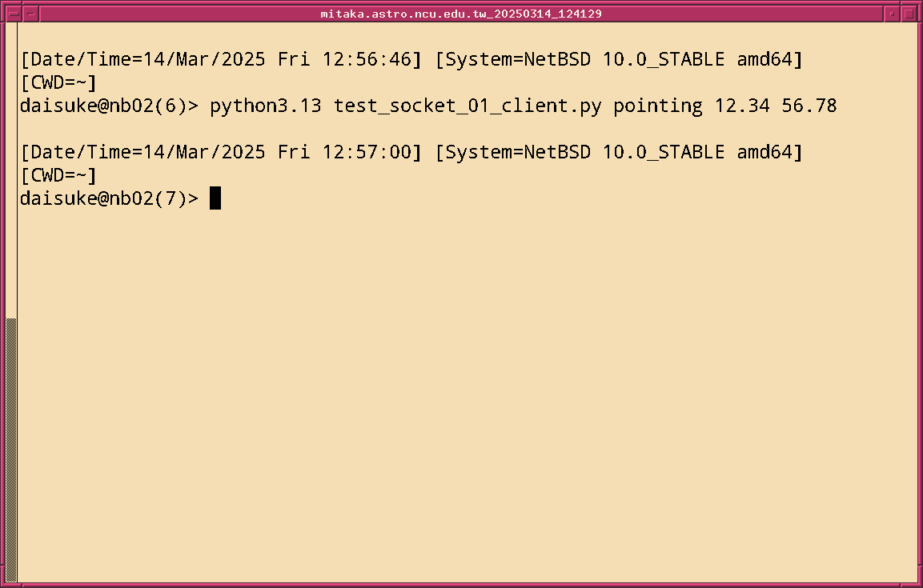Click the word "pointing" in the command
This screenshot has width=923, height=588.
[658, 106]
